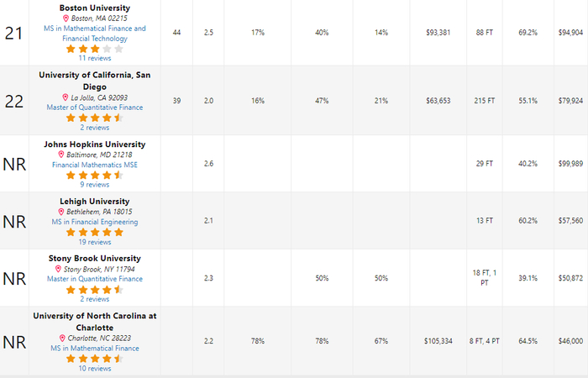Click the map pin next to La Jolla, CA
The image size is (588, 378).
65,97
